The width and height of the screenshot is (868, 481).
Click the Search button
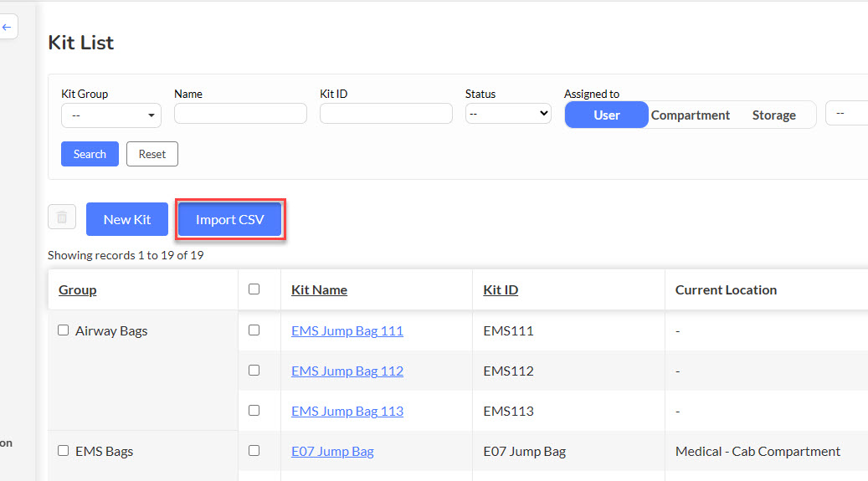click(x=90, y=154)
